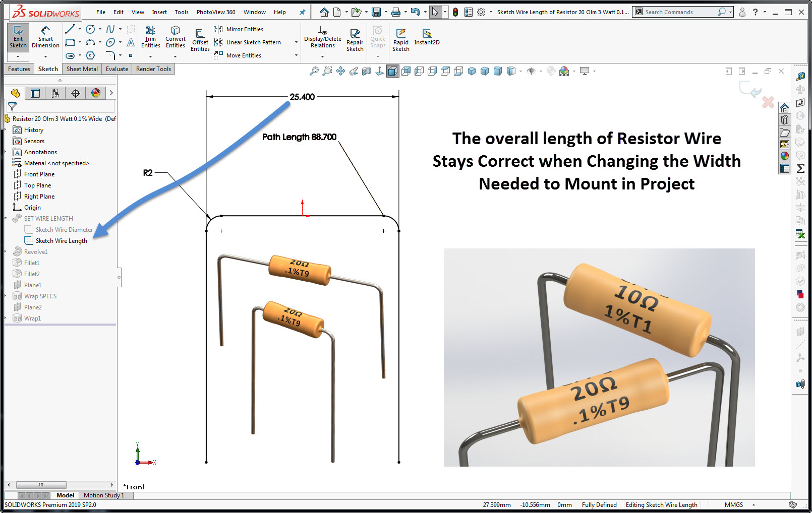Select the Smart Dimension tool
This screenshot has width=812, height=513.
click(45, 37)
